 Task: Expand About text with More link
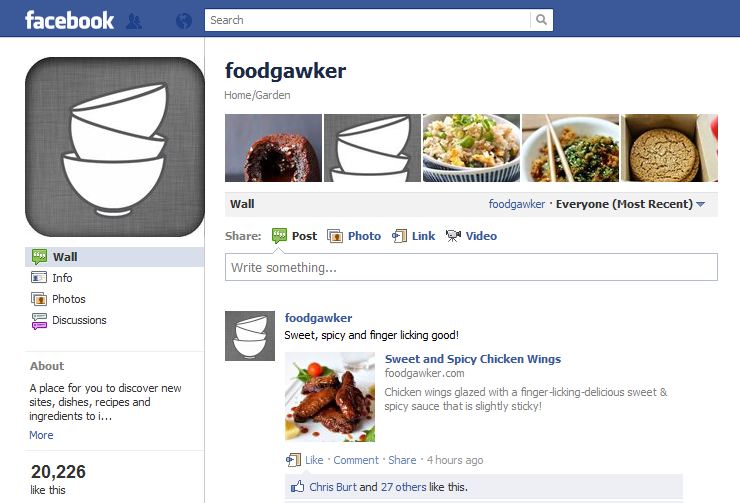(x=41, y=435)
